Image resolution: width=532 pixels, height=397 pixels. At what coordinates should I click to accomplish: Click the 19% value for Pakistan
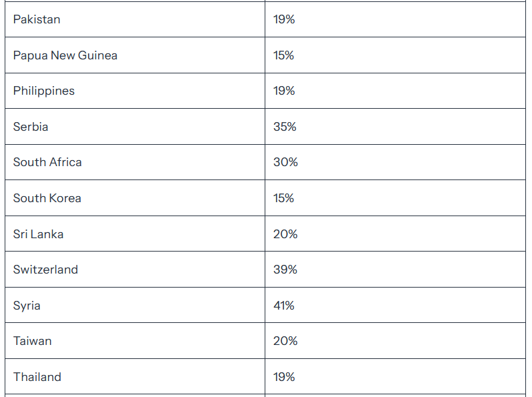pos(284,19)
